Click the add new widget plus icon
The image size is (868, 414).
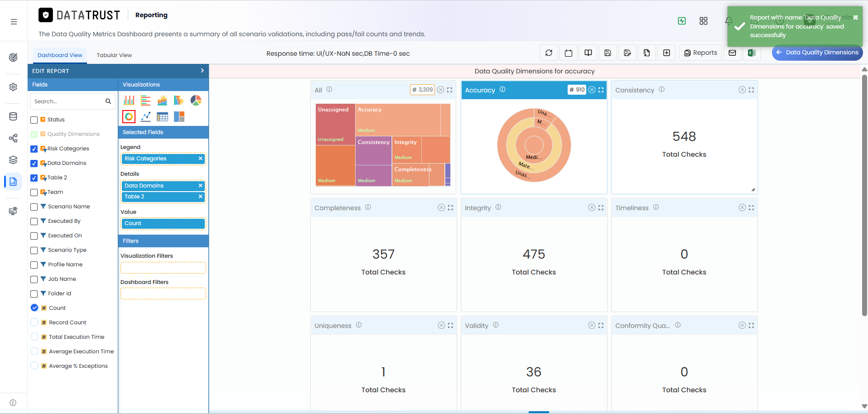(x=667, y=53)
